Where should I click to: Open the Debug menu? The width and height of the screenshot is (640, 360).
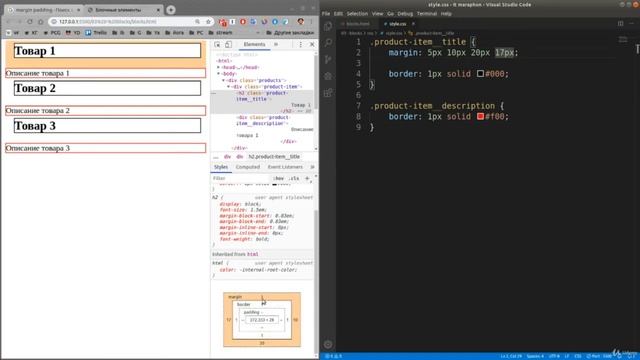pyautogui.click(x=405, y=13)
